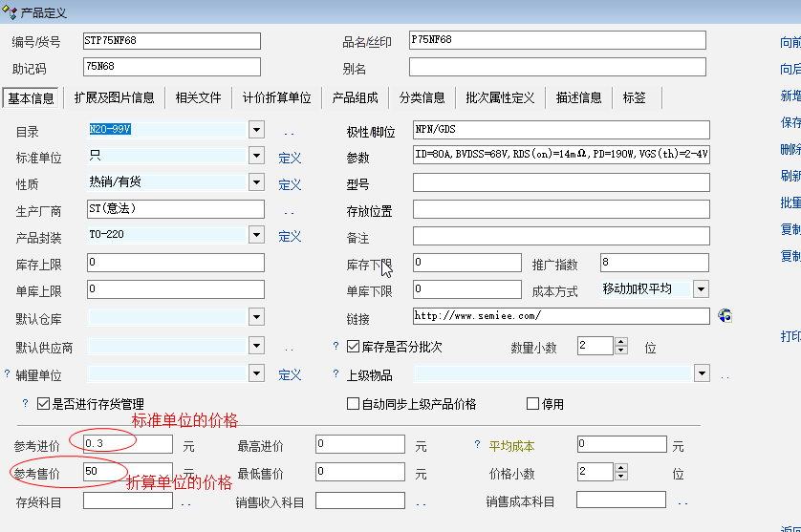801x532 pixels.
Task: Open the 计价折算单位 tab
Action: [x=276, y=97]
